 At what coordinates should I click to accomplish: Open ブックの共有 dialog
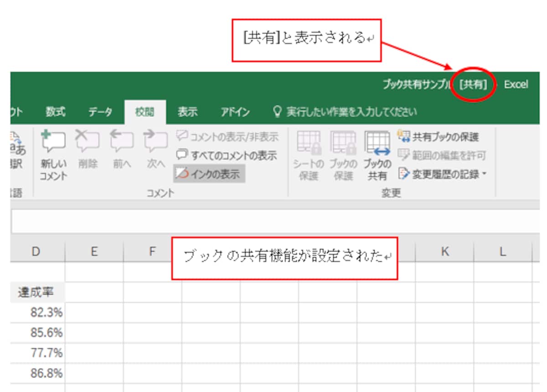coord(377,155)
